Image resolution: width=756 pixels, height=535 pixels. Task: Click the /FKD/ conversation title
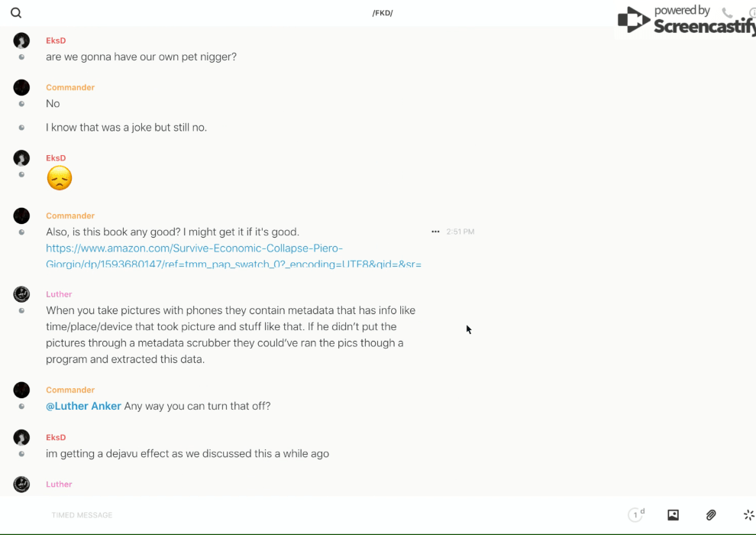(383, 13)
